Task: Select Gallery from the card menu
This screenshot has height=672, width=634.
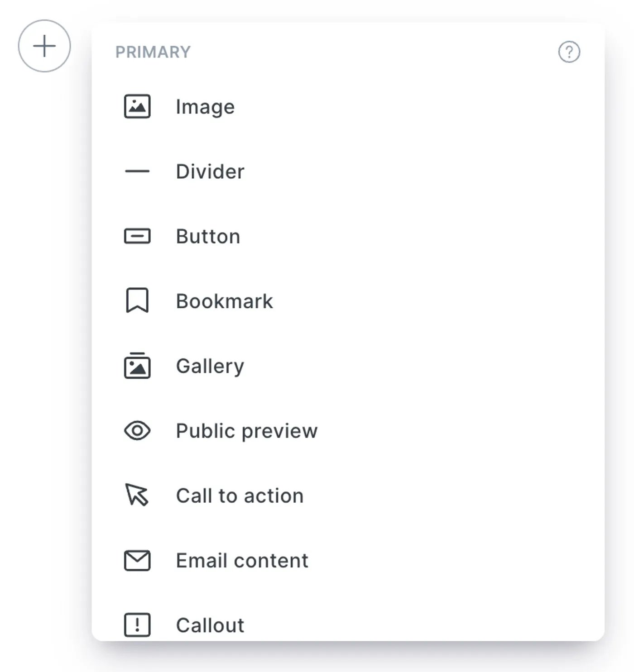Action: point(348,366)
